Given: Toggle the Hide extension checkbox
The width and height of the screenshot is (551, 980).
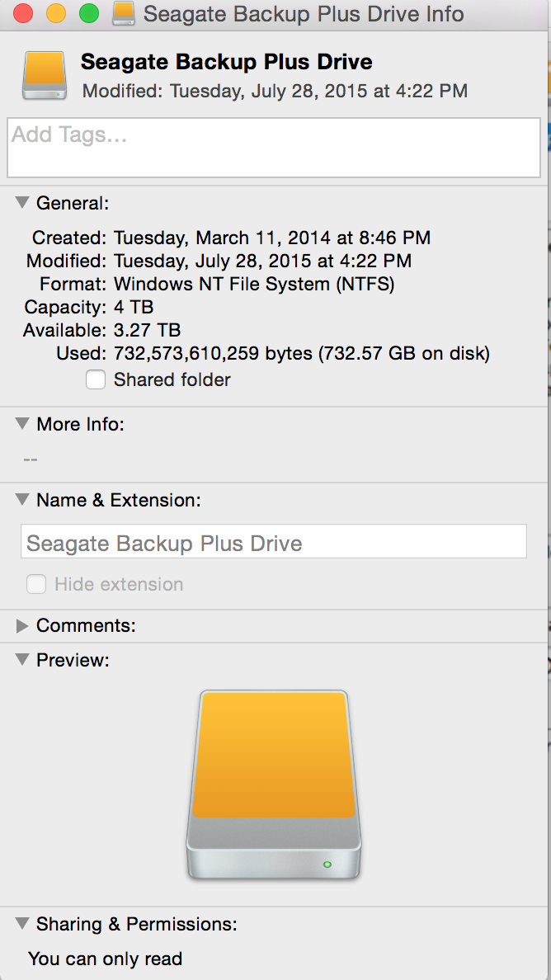Looking at the screenshot, I should (36, 584).
